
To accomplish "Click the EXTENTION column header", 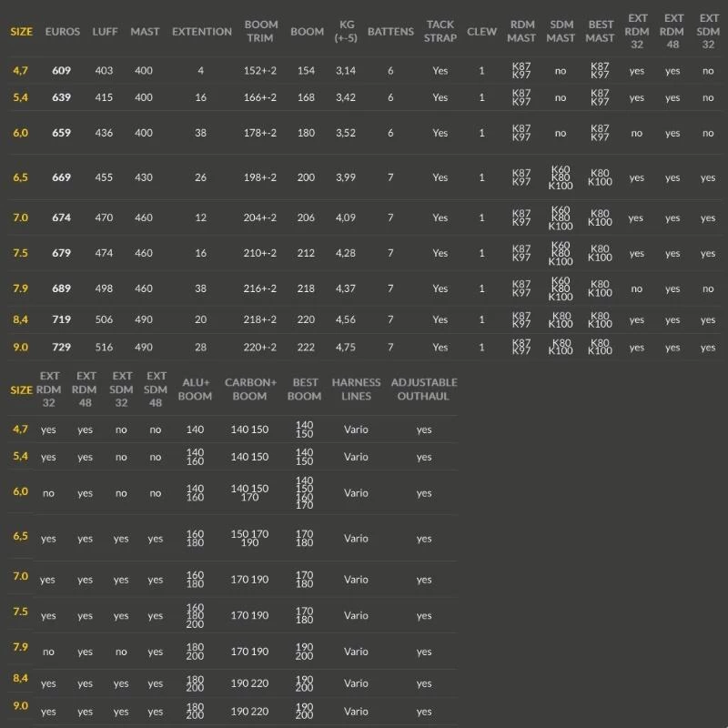I will click(x=201, y=32).
